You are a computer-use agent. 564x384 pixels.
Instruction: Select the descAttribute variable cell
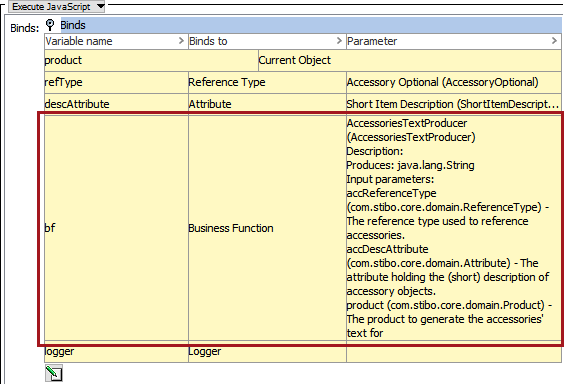(x=116, y=104)
